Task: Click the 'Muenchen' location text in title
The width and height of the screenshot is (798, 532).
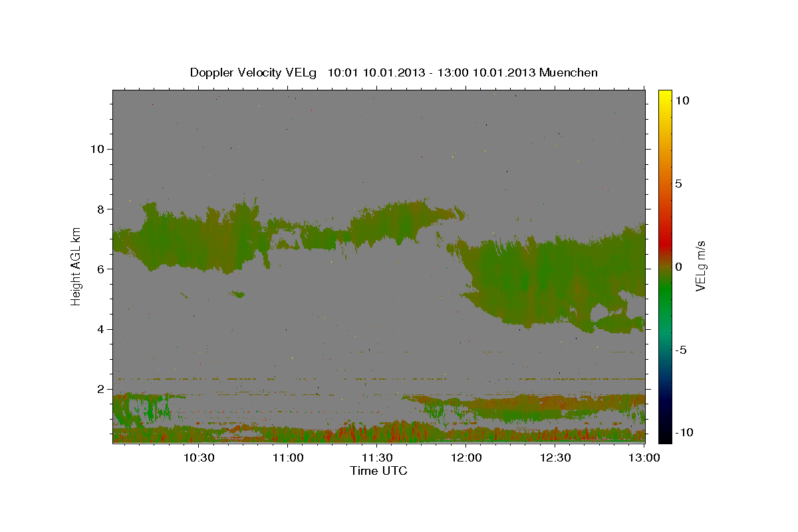Action: click(569, 72)
